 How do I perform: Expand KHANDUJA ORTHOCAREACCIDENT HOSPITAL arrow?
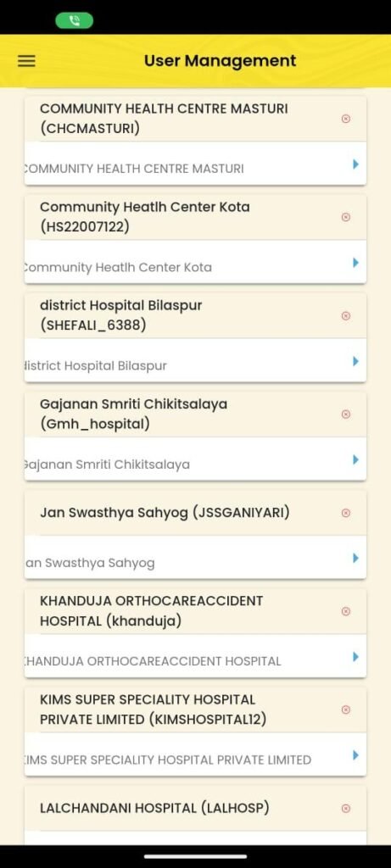pyautogui.click(x=355, y=657)
